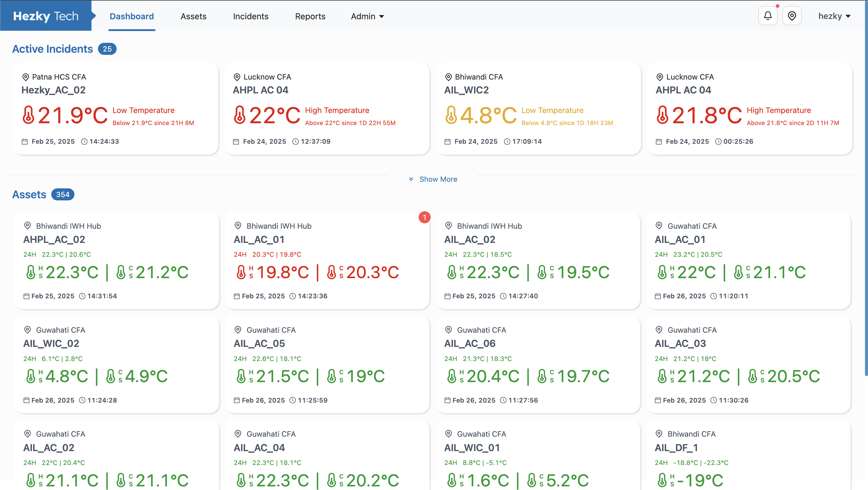Viewport: 868px width, 490px height.
Task: Click the Hezky Tech logo
Action: point(46,16)
